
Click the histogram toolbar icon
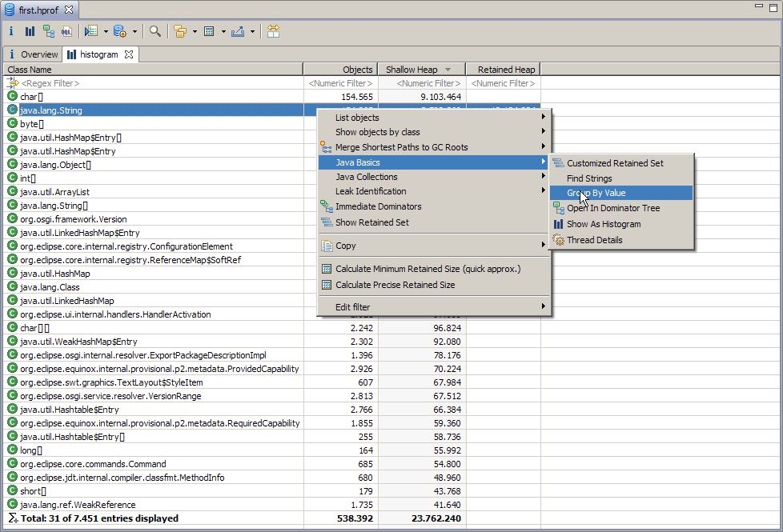click(30, 31)
